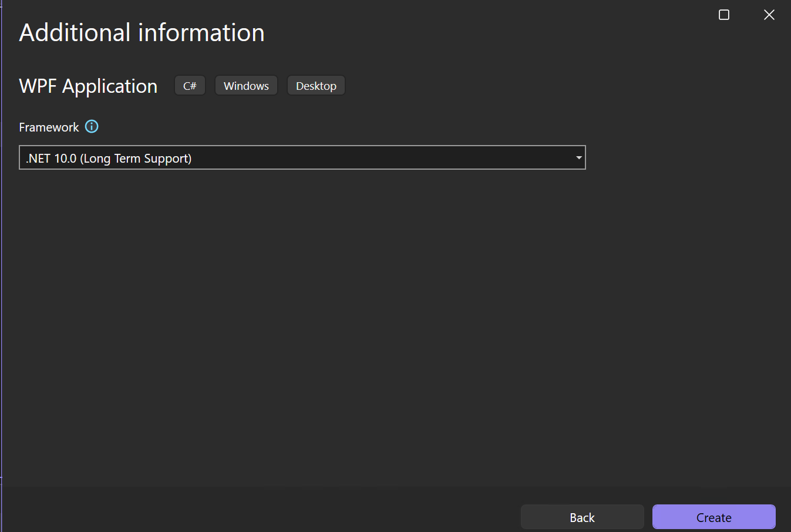Click inside the framework combo box text area
The width and height of the screenshot is (791, 532).
[x=235, y=157]
